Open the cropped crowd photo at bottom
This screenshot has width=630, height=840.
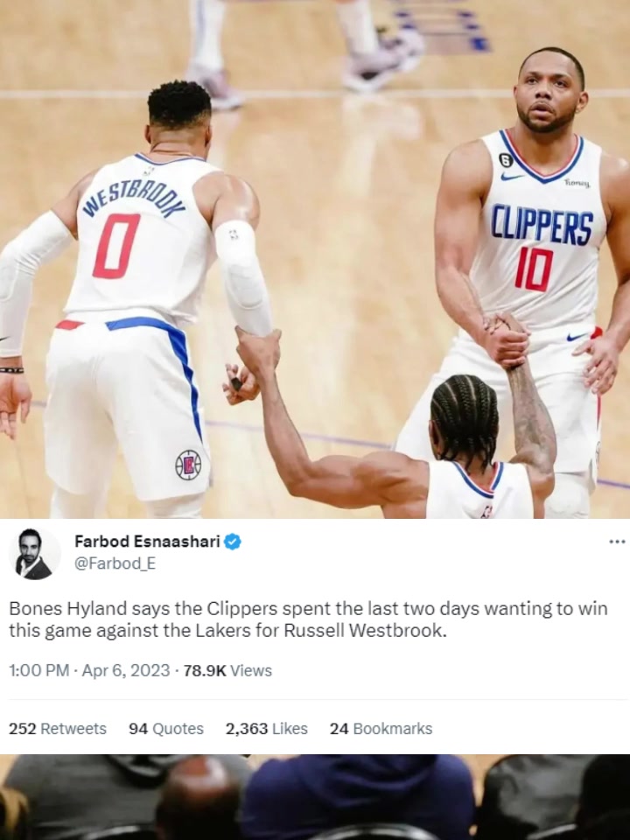pyautogui.click(x=315, y=797)
